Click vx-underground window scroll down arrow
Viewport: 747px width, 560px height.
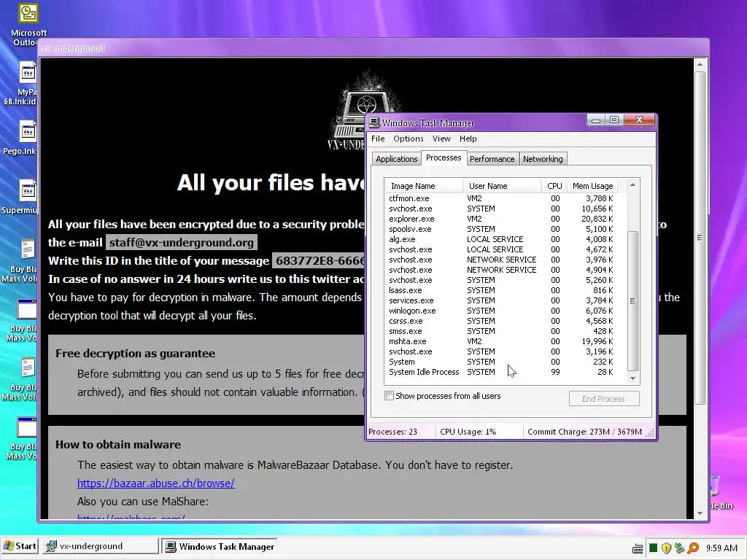tap(700, 513)
